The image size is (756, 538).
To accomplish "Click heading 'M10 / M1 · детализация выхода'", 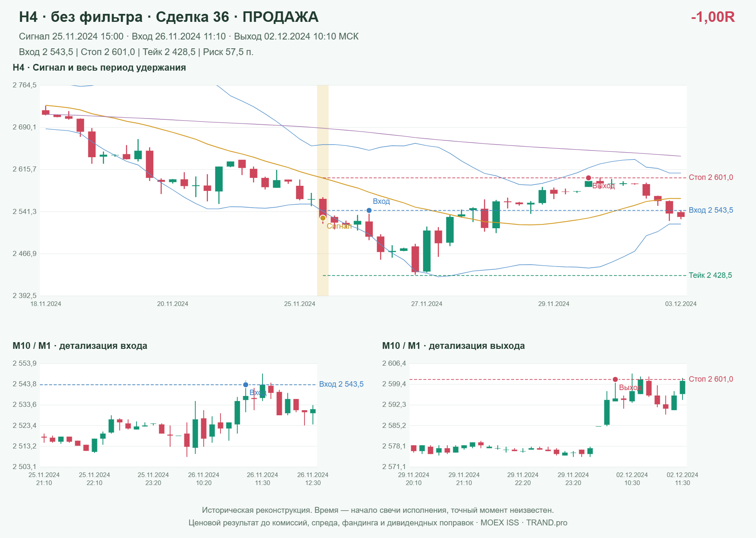I will pyautogui.click(x=454, y=346).
